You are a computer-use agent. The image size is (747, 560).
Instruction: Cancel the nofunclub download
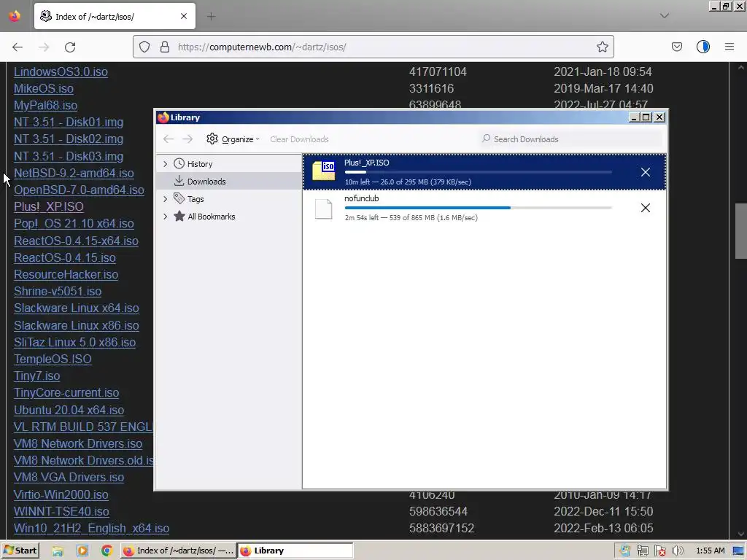[x=646, y=208]
